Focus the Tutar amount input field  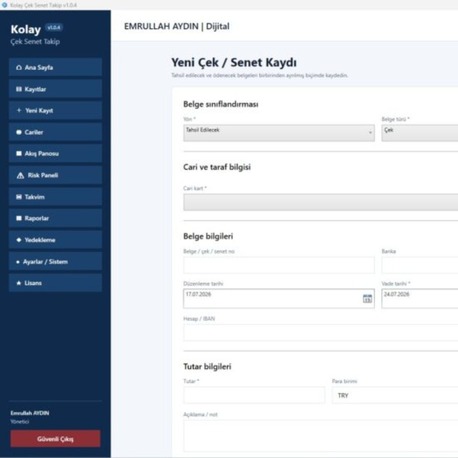point(254,395)
